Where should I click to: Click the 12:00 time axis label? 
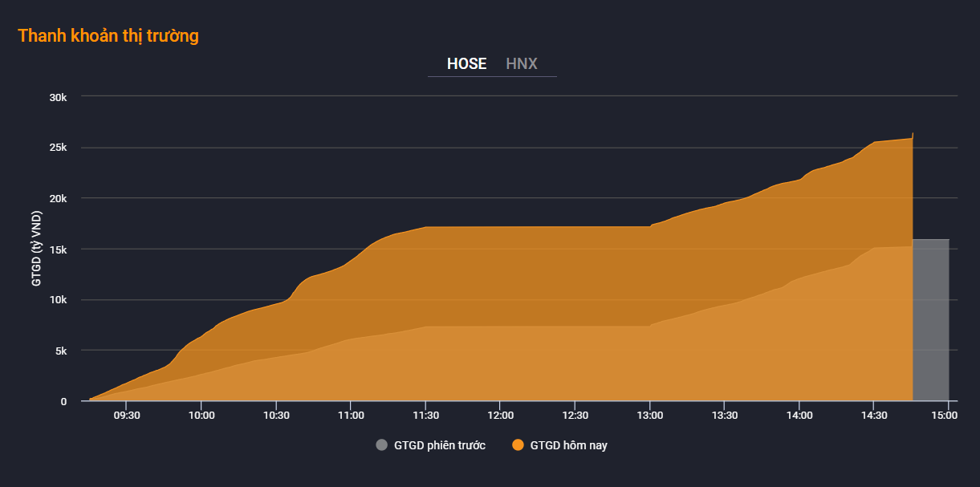coord(500,416)
